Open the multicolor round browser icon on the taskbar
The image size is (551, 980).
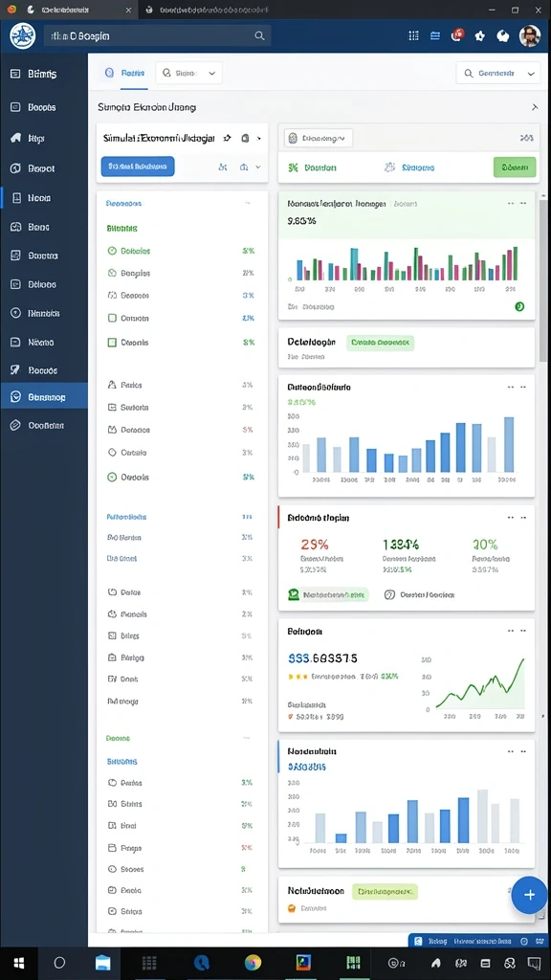tap(253, 963)
